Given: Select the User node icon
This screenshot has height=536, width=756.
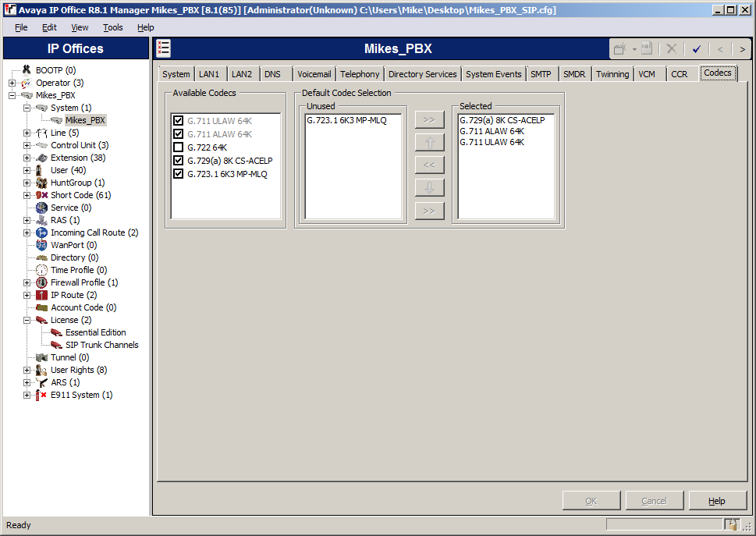Looking at the screenshot, I should 40,170.
